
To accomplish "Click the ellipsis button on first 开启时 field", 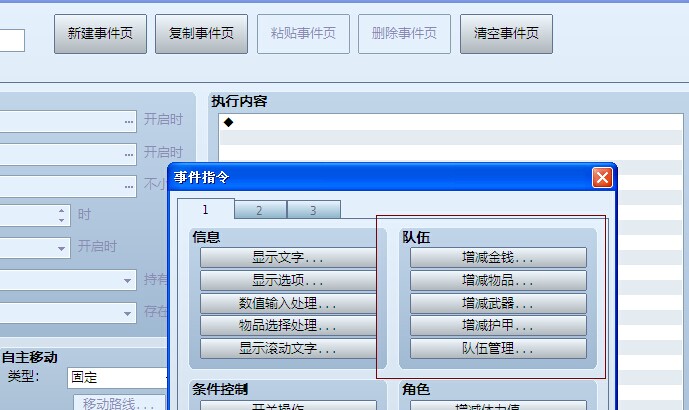I will (129, 122).
